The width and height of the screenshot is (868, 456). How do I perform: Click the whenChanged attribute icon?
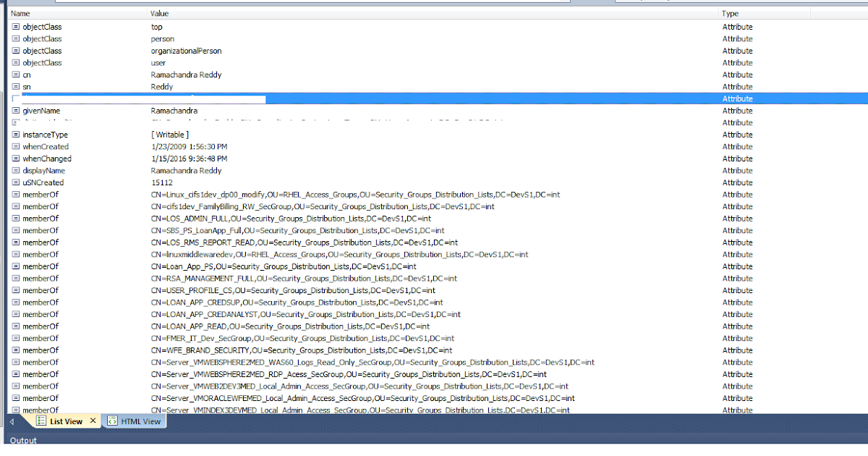click(16, 159)
